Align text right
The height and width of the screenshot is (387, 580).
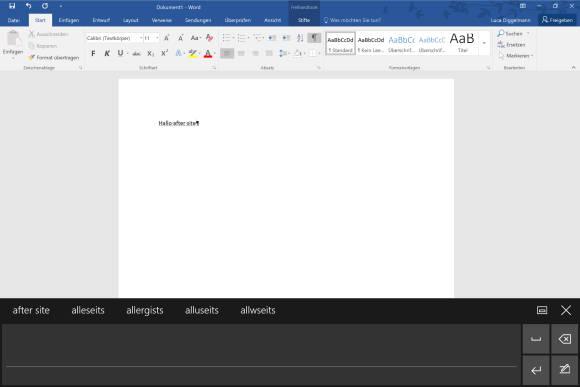(x=255, y=54)
